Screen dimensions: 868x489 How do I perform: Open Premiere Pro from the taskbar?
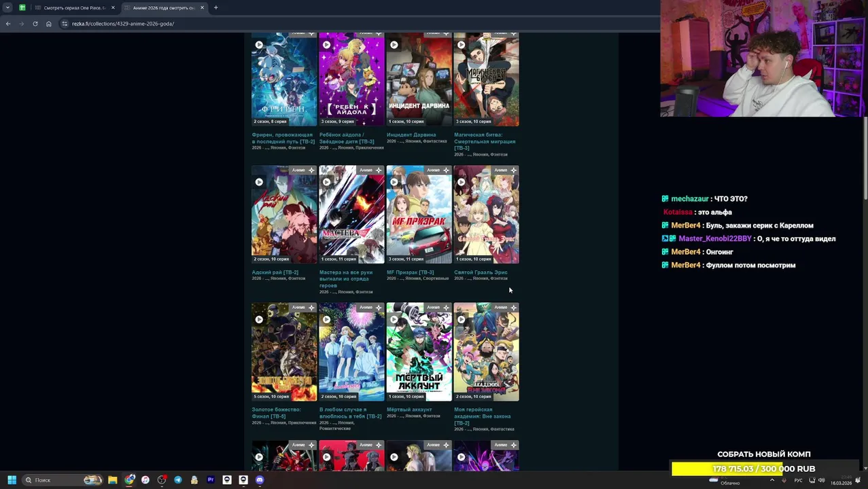(x=211, y=480)
